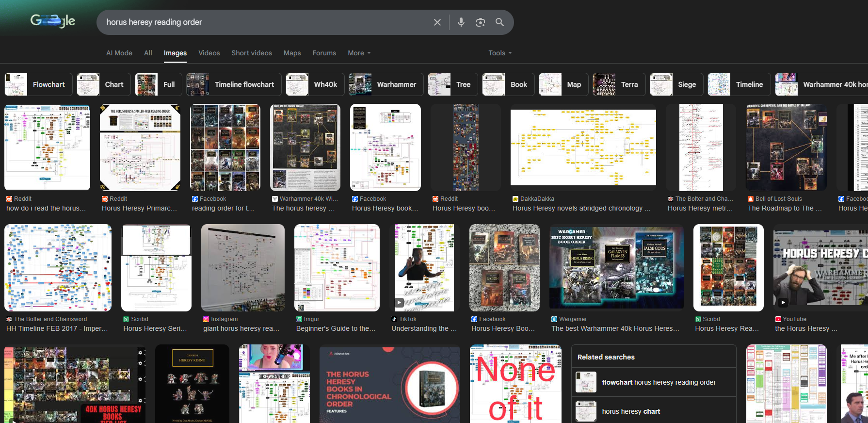This screenshot has width=868, height=423.
Task: Submit search with magnifying glass icon
Action: coord(499,22)
